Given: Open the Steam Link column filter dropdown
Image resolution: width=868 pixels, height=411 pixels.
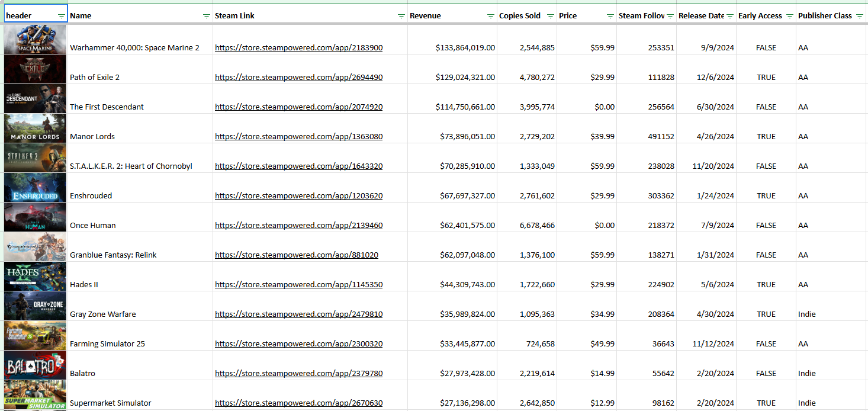Looking at the screenshot, I should [x=401, y=16].
